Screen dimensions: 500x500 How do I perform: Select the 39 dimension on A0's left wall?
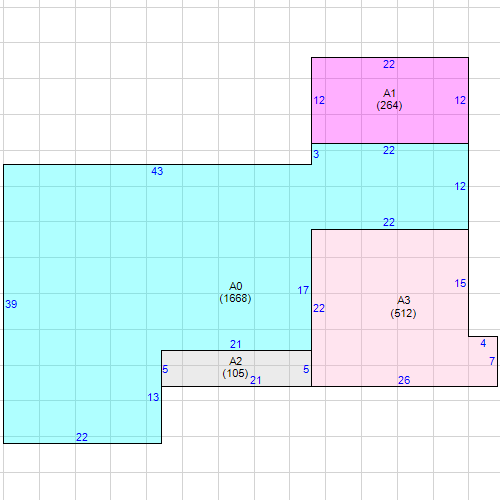pyautogui.click(x=11, y=304)
